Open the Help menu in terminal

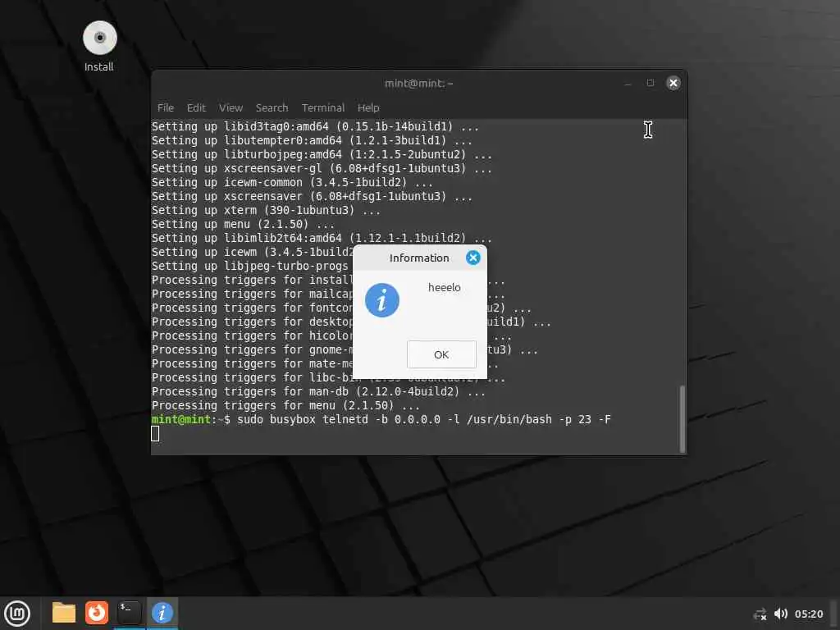(368, 107)
